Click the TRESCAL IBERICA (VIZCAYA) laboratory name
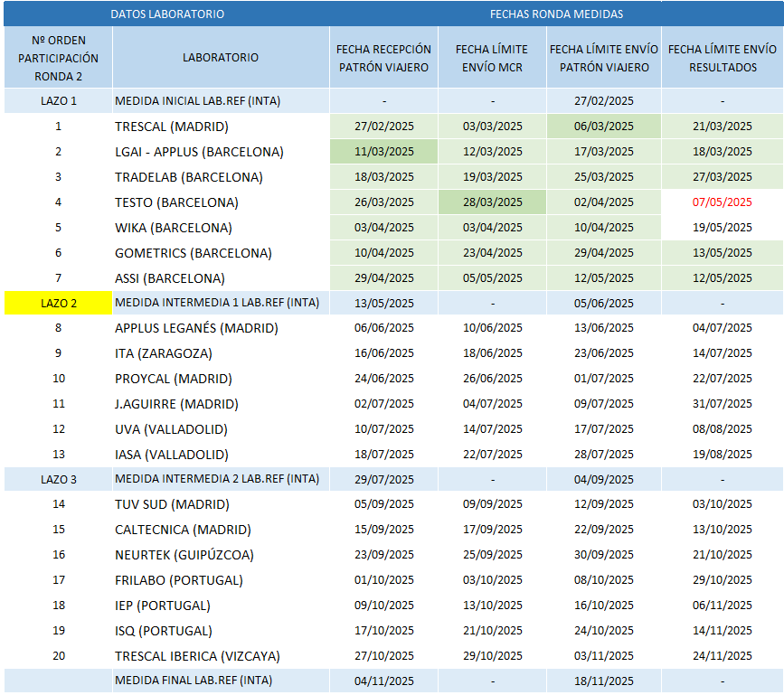784x695 pixels. point(197,656)
